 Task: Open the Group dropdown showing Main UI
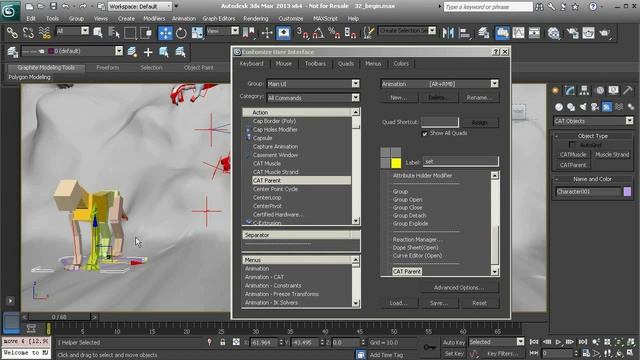click(313, 84)
